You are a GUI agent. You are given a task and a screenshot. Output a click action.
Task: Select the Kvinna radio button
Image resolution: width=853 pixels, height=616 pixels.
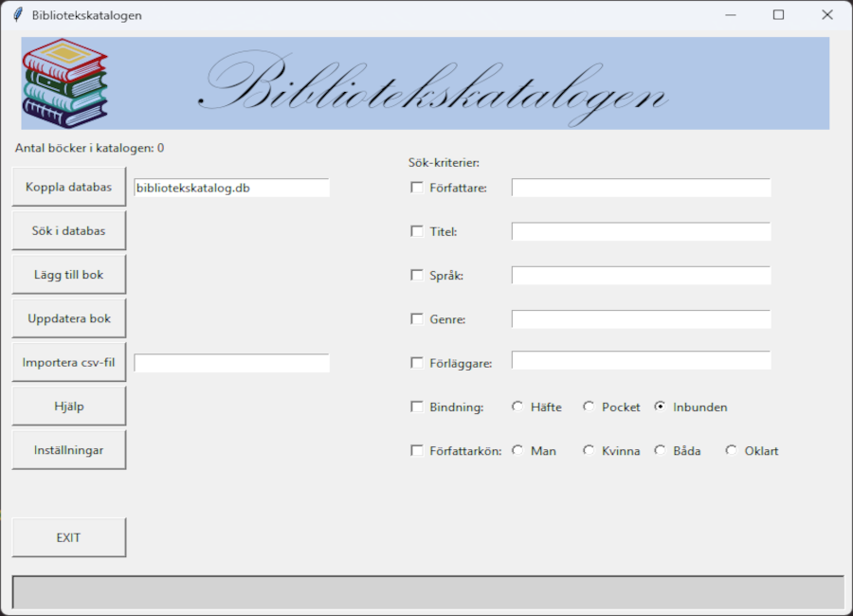589,450
